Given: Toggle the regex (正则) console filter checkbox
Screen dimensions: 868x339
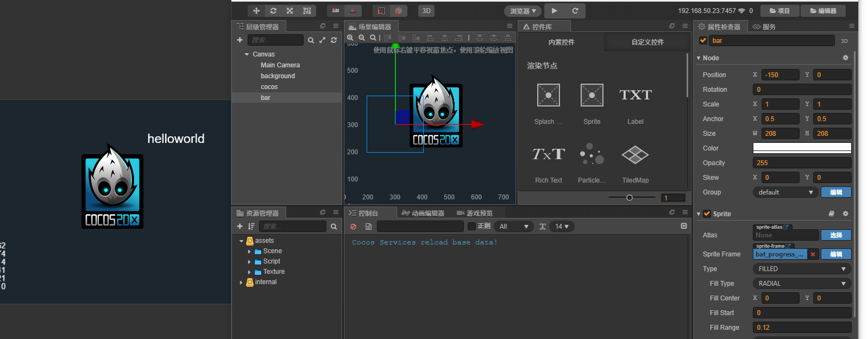Looking at the screenshot, I should click(x=471, y=227).
